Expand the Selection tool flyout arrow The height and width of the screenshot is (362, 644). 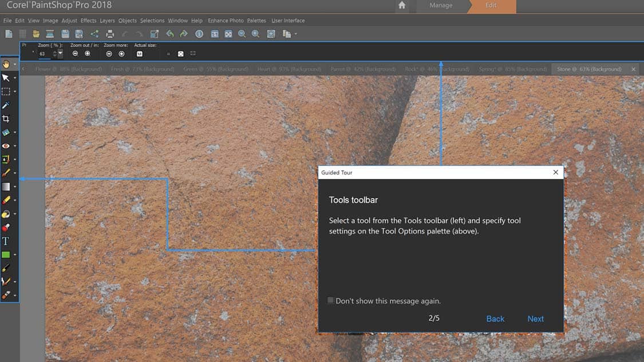tap(15, 92)
